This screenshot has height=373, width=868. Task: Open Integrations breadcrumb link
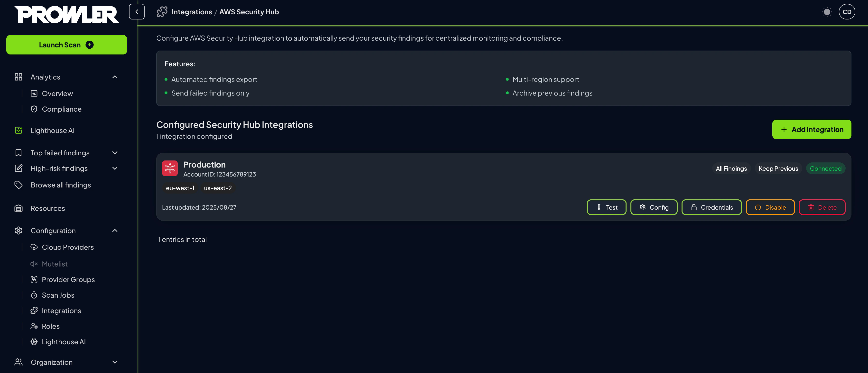191,12
